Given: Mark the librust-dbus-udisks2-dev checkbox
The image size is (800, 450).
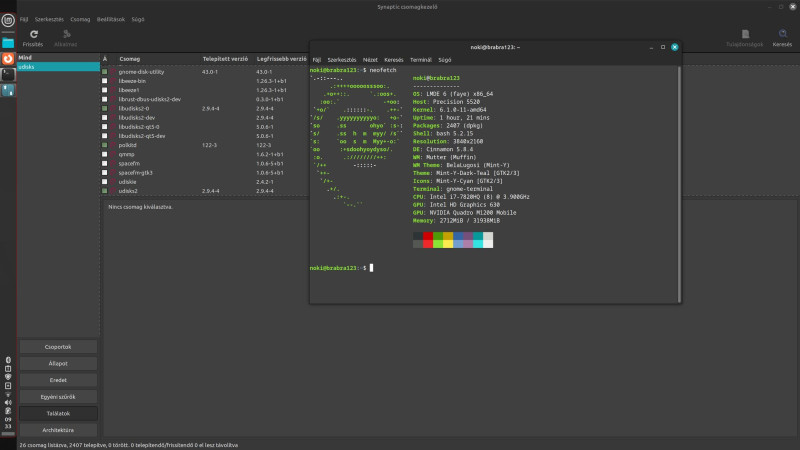Looking at the screenshot, I should (x=105, y=99).
